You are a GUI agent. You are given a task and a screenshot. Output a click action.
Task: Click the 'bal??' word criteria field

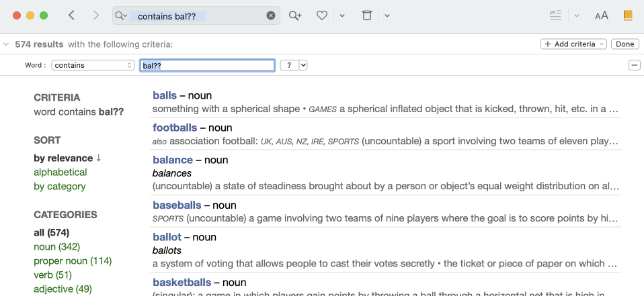click(x=207, y=65)
